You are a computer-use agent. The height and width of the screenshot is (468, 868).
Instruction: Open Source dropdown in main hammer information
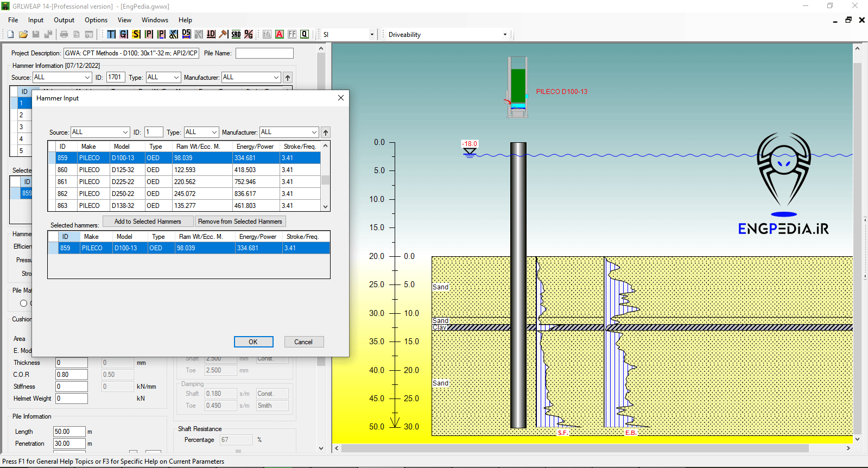(62, 77)
